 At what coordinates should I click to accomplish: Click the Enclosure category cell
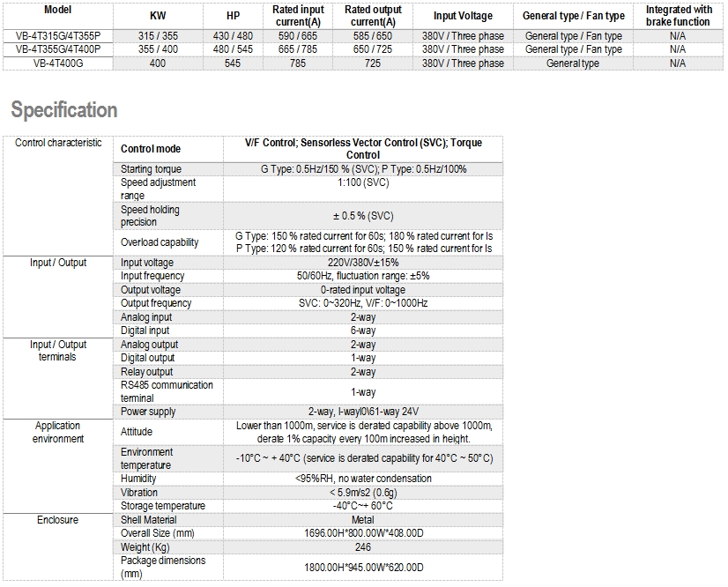pos(58,520)
